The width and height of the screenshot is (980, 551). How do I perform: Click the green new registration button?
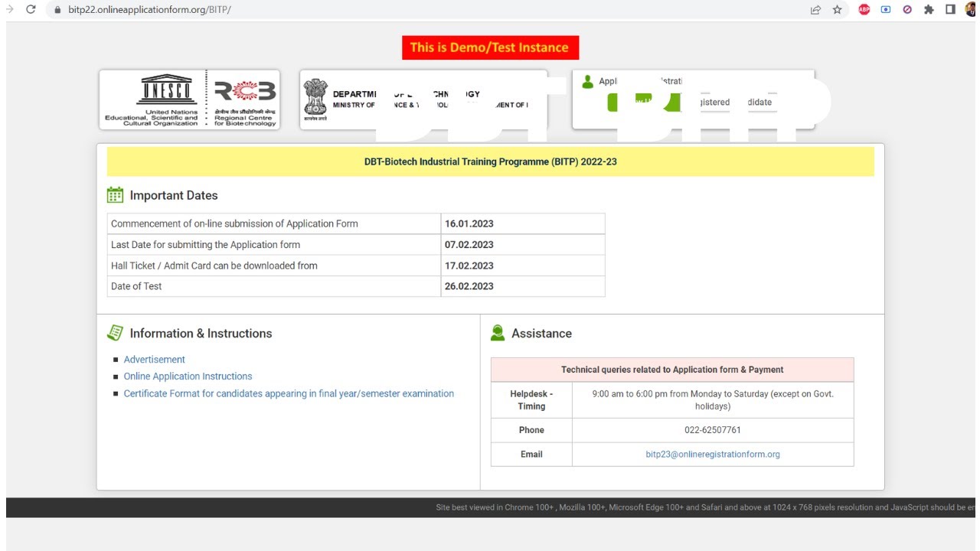coord(643,102)
